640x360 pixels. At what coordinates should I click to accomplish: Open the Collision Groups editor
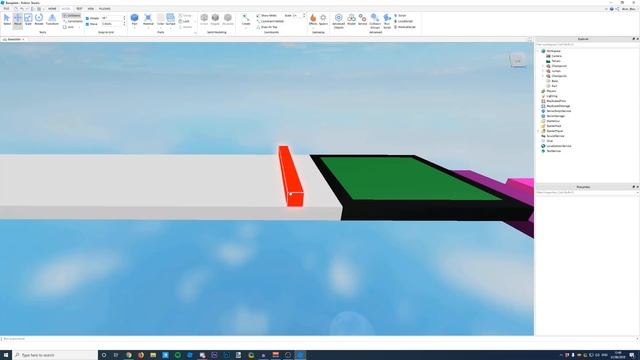(375, 21)
